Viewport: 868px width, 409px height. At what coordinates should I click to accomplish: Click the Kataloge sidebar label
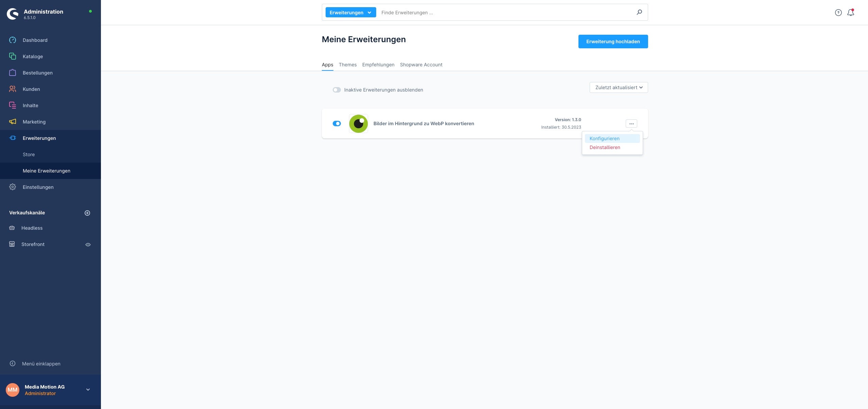tap(33, 56)
